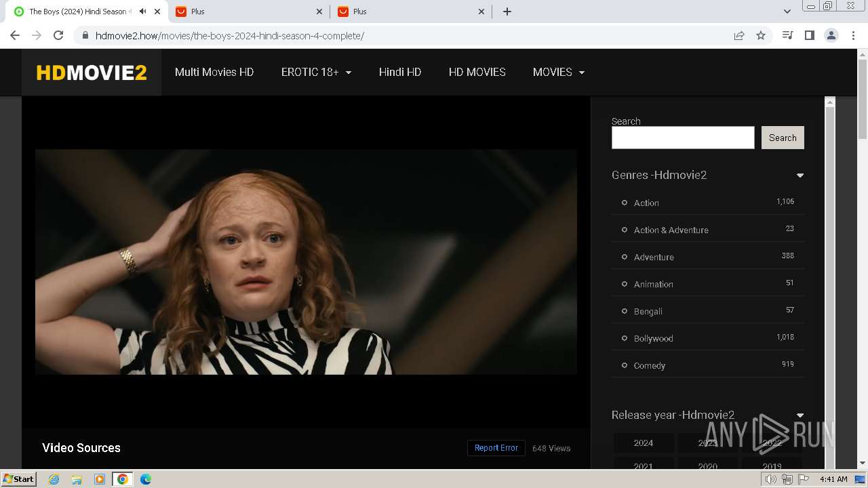Switch to the second Plus tab
868x488 pixels.
coord(410,12)
